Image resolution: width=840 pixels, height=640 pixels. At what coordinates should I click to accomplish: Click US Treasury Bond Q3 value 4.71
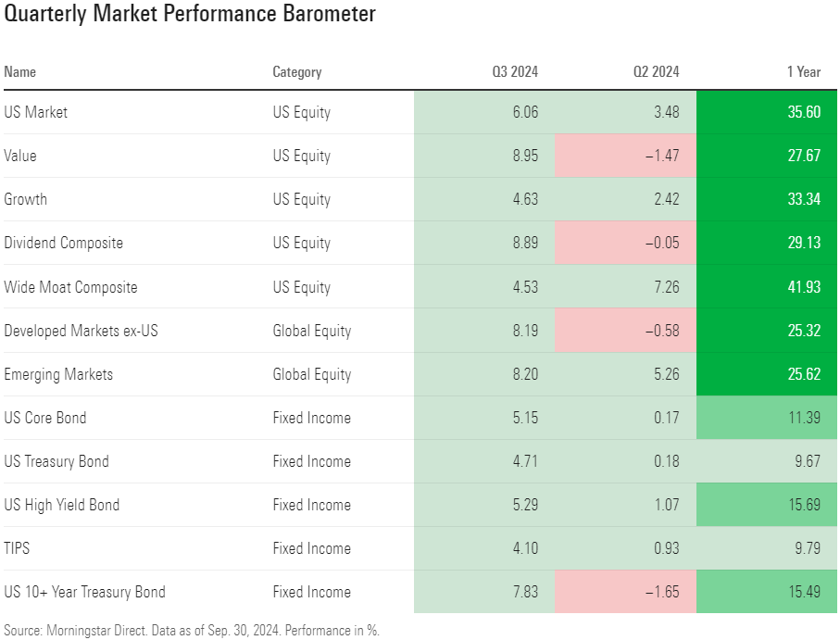[x=523, y=461]
